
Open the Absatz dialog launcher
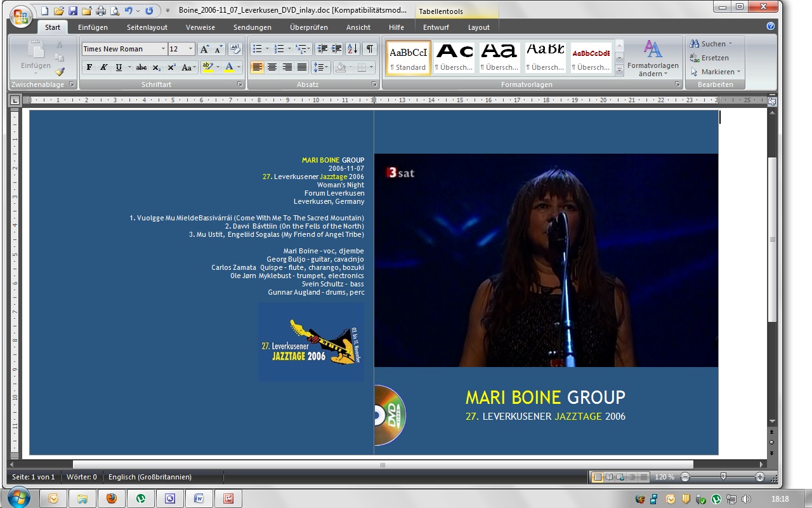coord(374,84)
